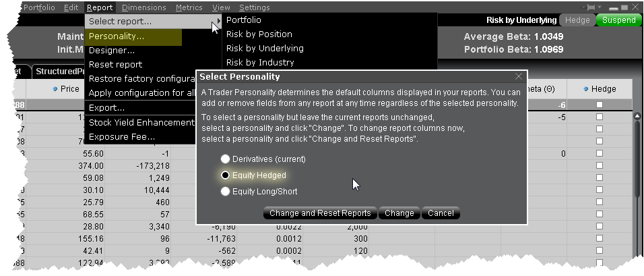Close the Select Personality dialog with X

[518, 77]
